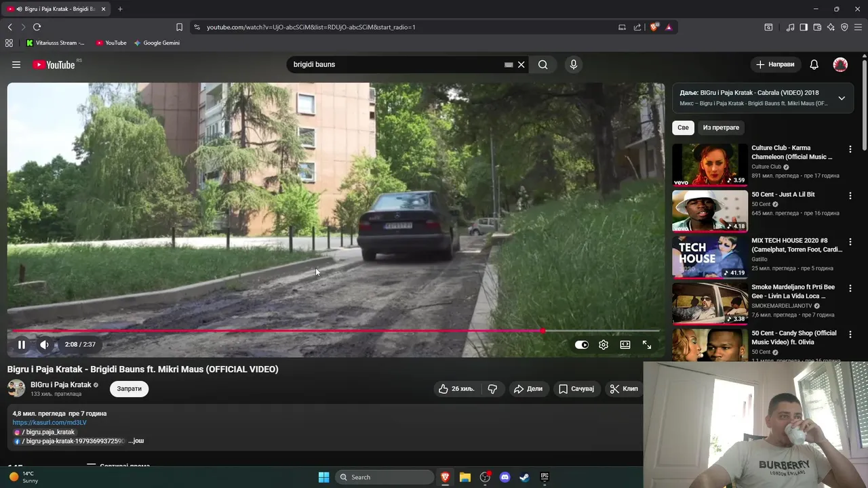Screen dimensions: 868x488
Task: Enter fullscreen video mode
Action: point(647,344)
